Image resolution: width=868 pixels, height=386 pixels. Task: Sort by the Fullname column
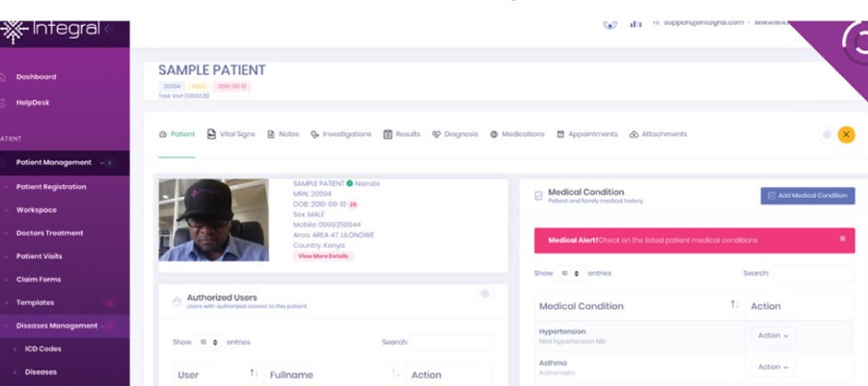(395, 373)
